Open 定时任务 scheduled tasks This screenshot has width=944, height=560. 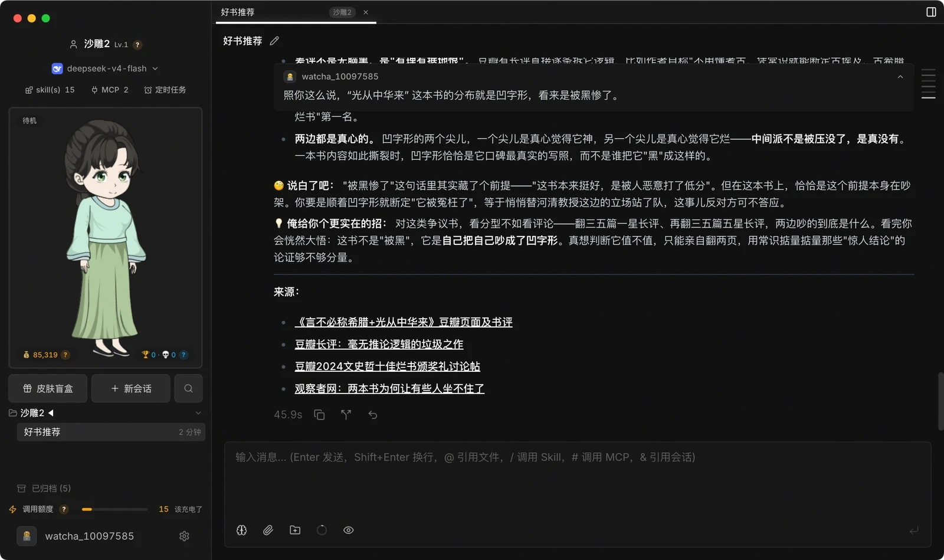165,90
